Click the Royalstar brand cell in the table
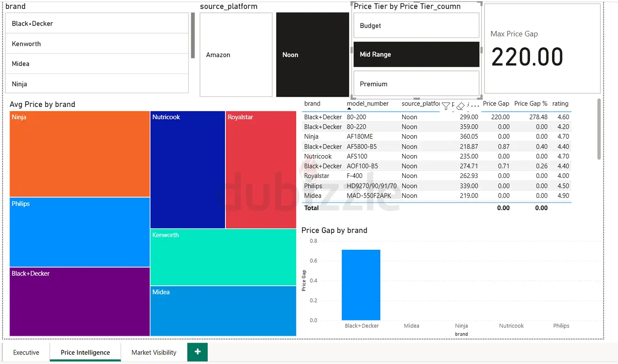The width and height of the screenshot is (618, 364). click(317, 176)
